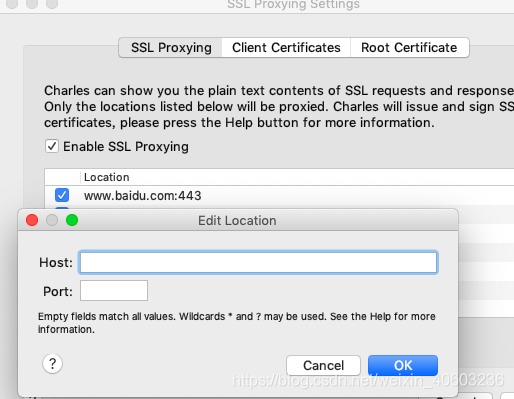
Task: Switch to the SSL Proxying tab
Action: click(171, 48)
